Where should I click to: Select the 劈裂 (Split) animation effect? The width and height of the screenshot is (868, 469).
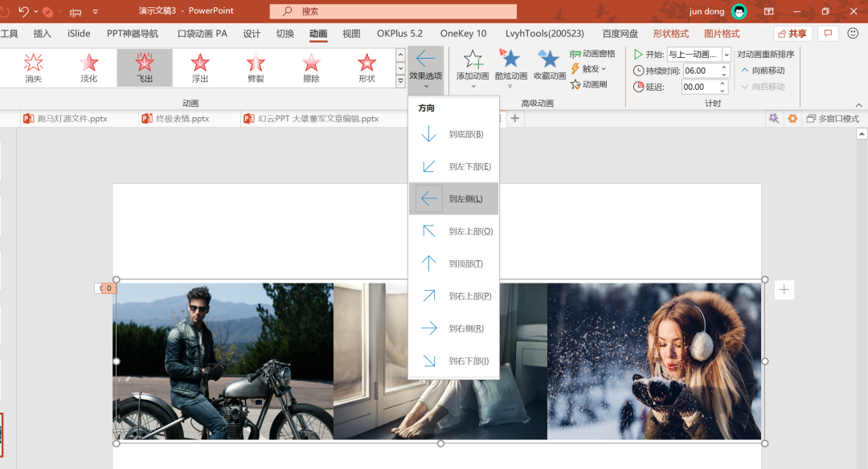click(256, 67)
